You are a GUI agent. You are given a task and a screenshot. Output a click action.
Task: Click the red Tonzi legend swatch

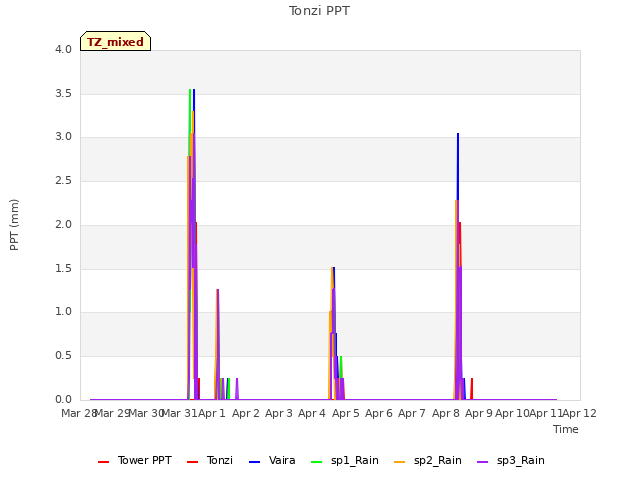coord(192,462)
